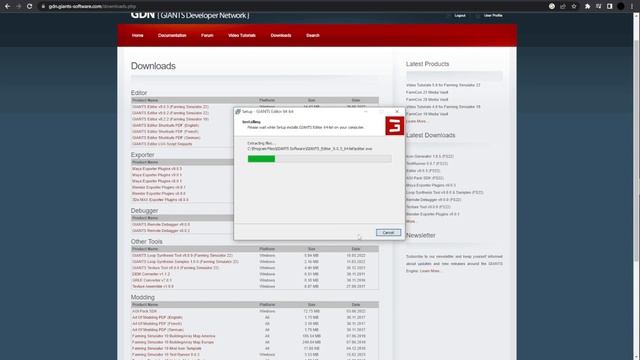Download GIANTS Editor Shortcuts PDF (English)
The image size is (640, 360).
165,125
